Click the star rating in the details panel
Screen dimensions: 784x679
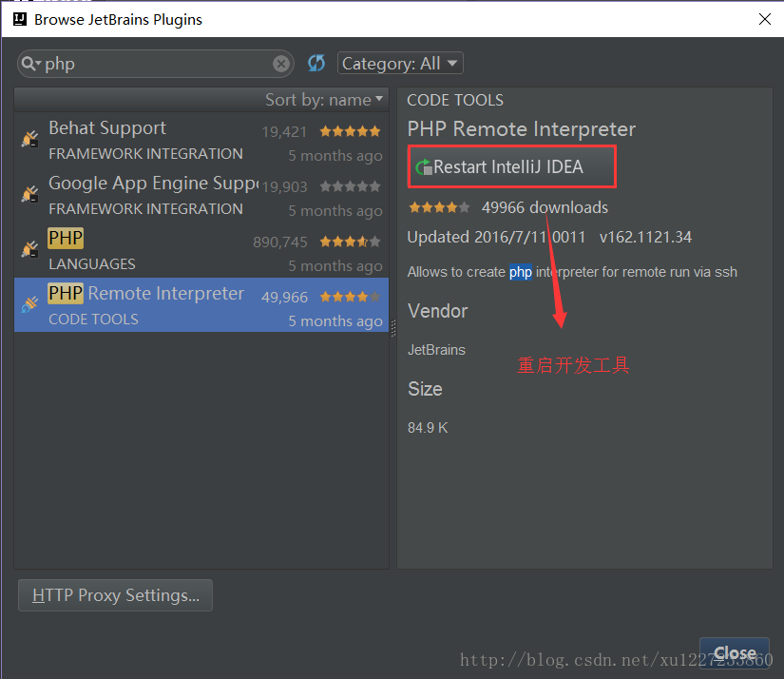pyautogui.click(x=439, y=207)
